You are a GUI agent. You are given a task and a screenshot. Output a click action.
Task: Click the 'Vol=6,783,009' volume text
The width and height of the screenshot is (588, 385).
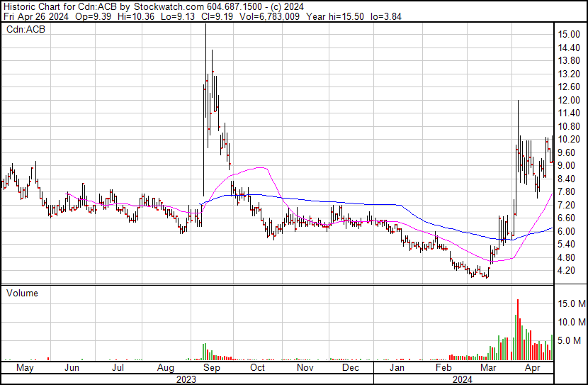tap(269, 16)
